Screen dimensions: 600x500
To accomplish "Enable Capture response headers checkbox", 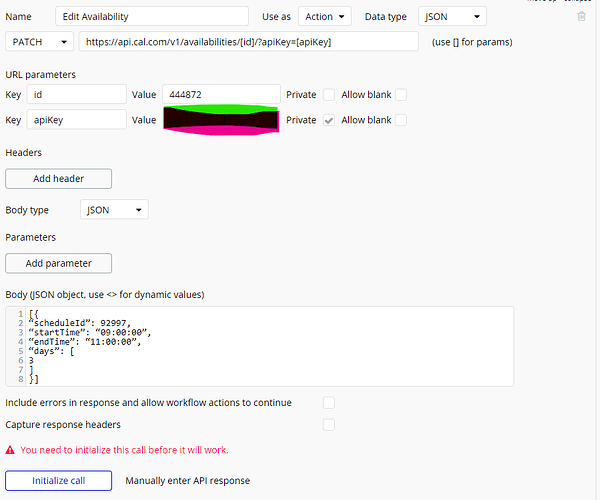I will (329, 425).
